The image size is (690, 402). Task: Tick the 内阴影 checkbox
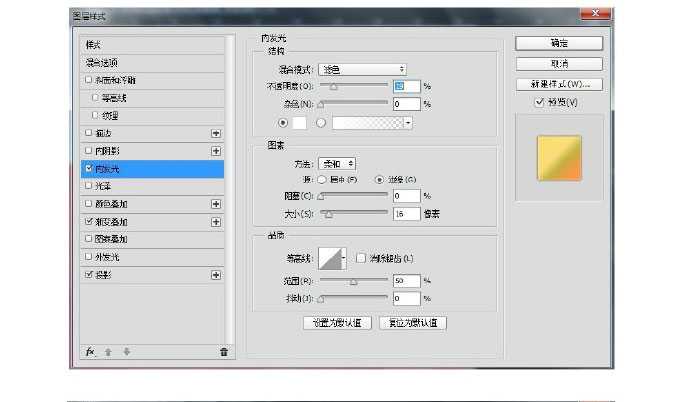88,150
